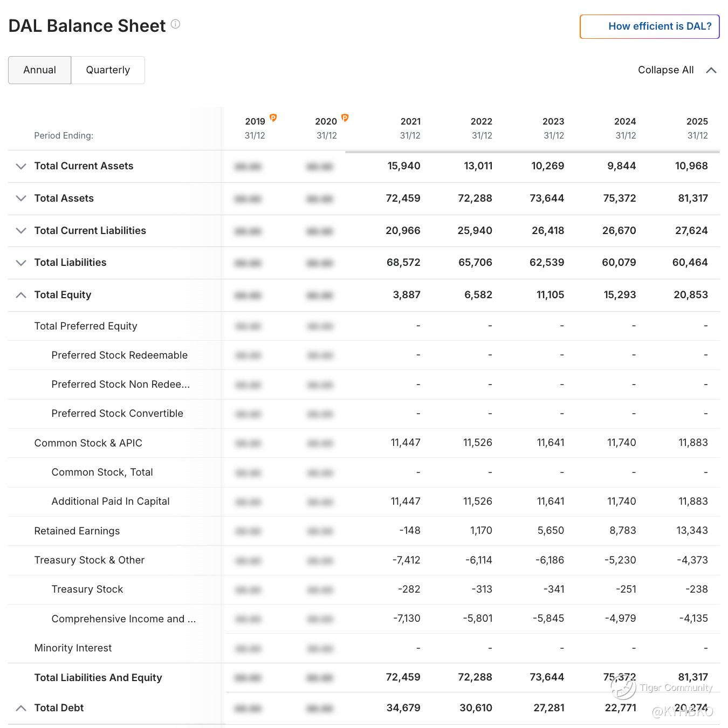728x728 pixels.
Task: Click Total Debt 2023 value 27,281
Action: point(549,708)
